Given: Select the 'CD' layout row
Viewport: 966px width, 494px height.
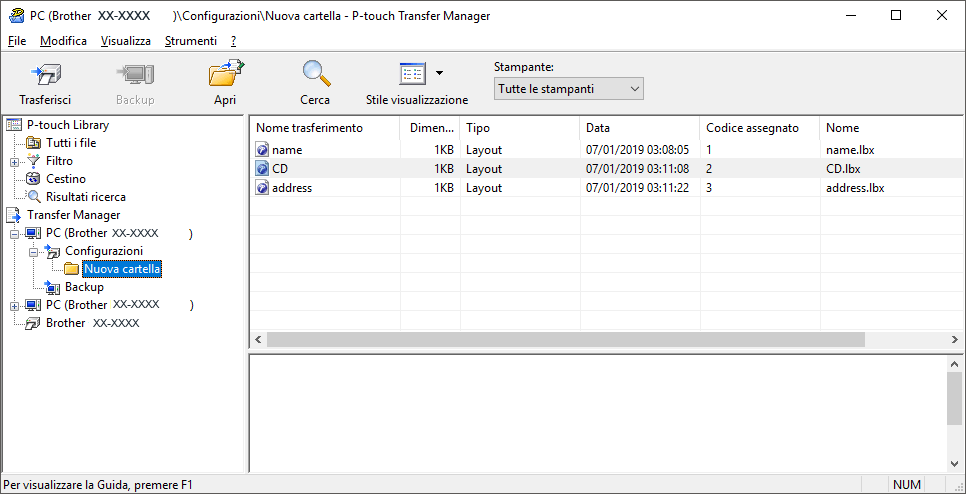Looking at the screenshot, I should point(606,169).
